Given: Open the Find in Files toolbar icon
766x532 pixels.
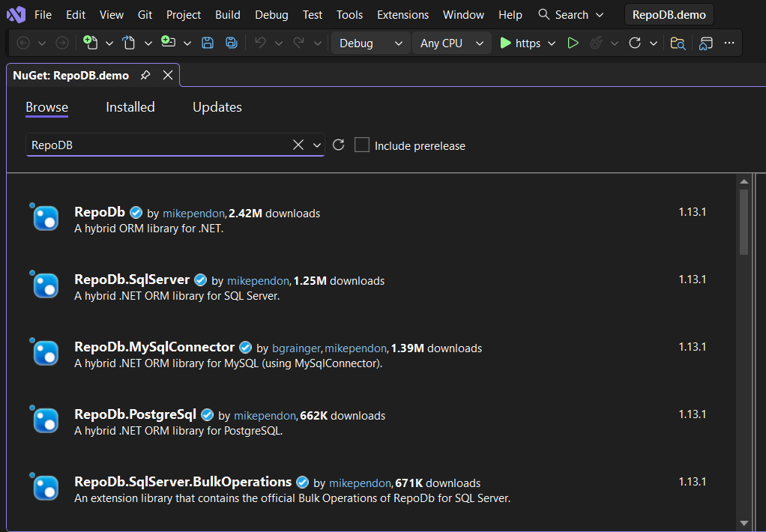Looking at the screenshot, I should pos(678,43).
